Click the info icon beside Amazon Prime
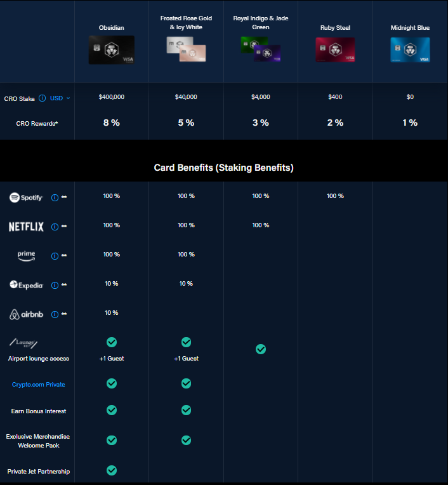The height and width of the screenshot is (485, 448). [x=55, y=256]
